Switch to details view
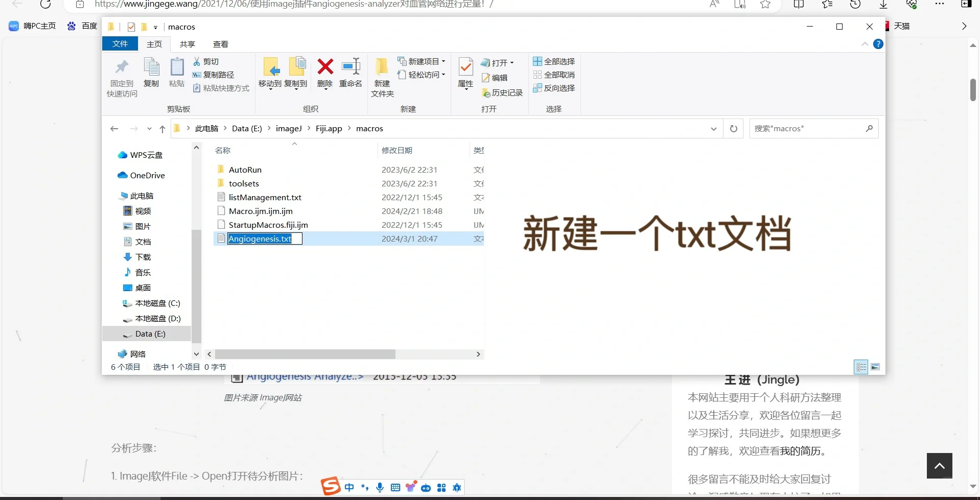980x500 pixels. (860, 367)
